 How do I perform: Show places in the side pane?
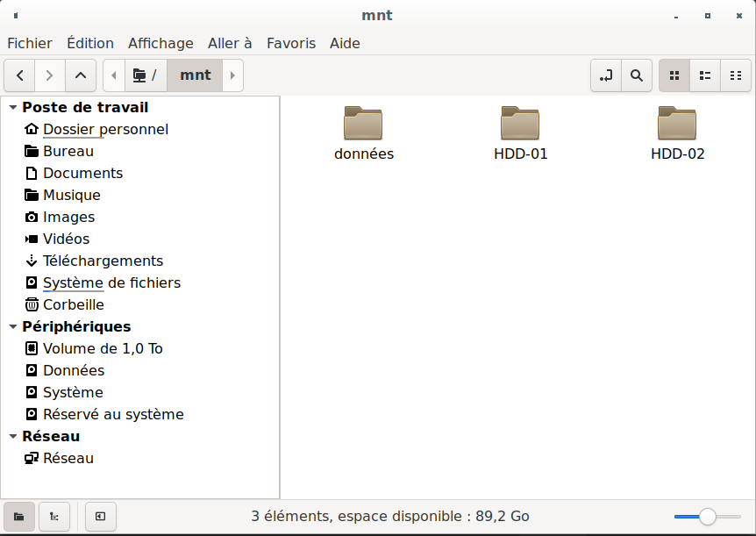coord(19,517)
